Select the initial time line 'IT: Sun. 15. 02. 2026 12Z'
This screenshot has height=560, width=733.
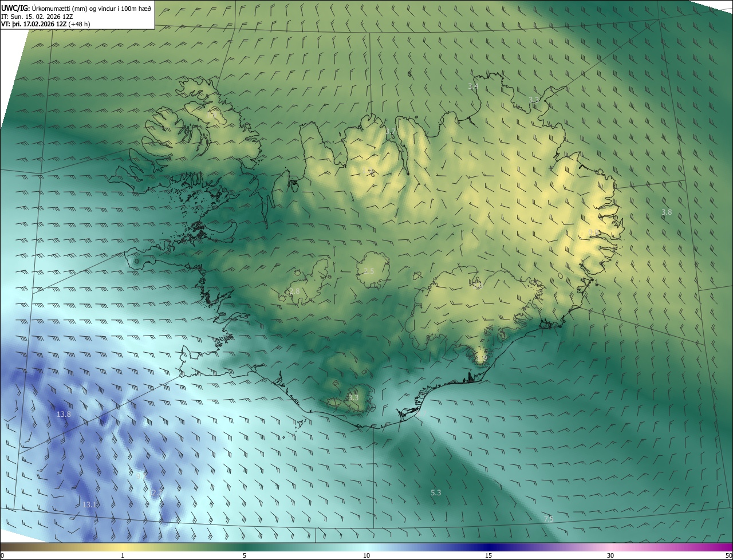point(37,16)
